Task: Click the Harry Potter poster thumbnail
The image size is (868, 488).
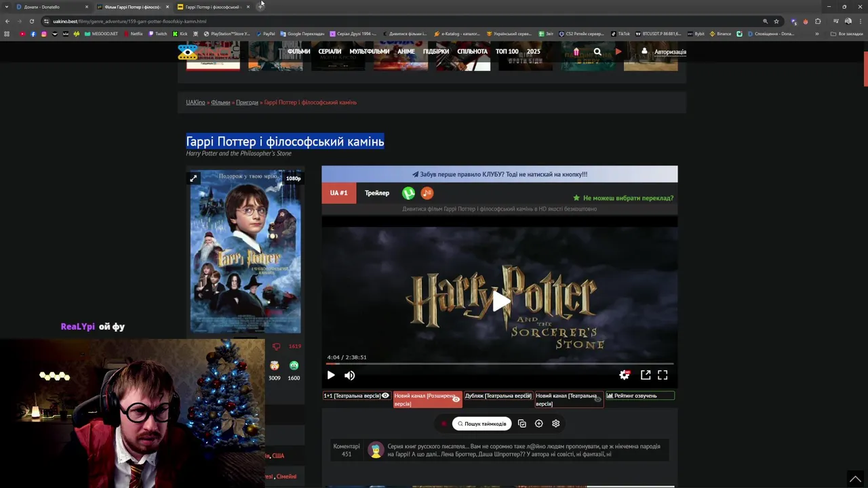Action: tap(245, 251)
